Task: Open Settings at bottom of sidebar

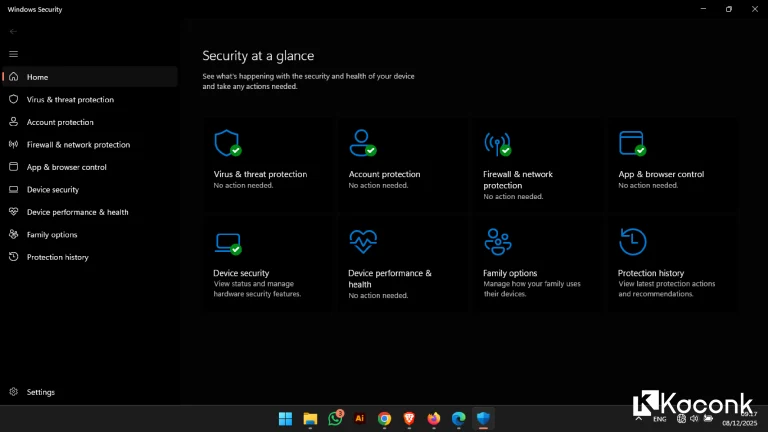Action: pos(90,392)
